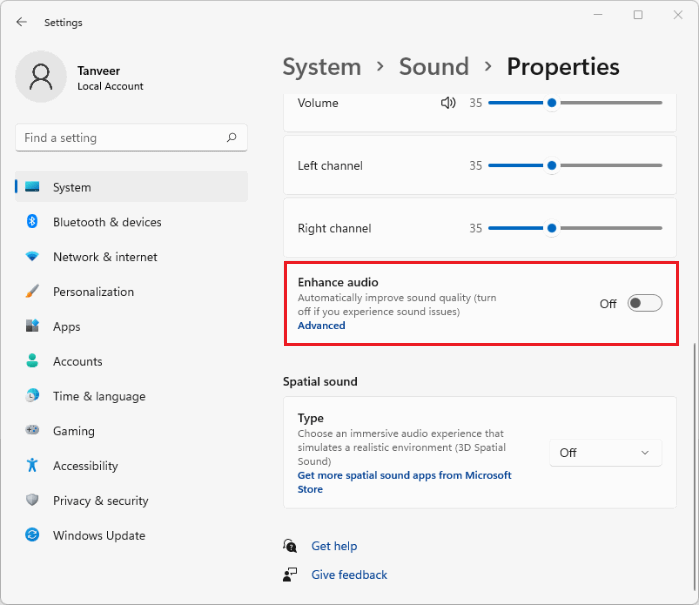Click the Accessibility figure icon
The width and height of the screenshot is (699, 605).
[32, 465]
